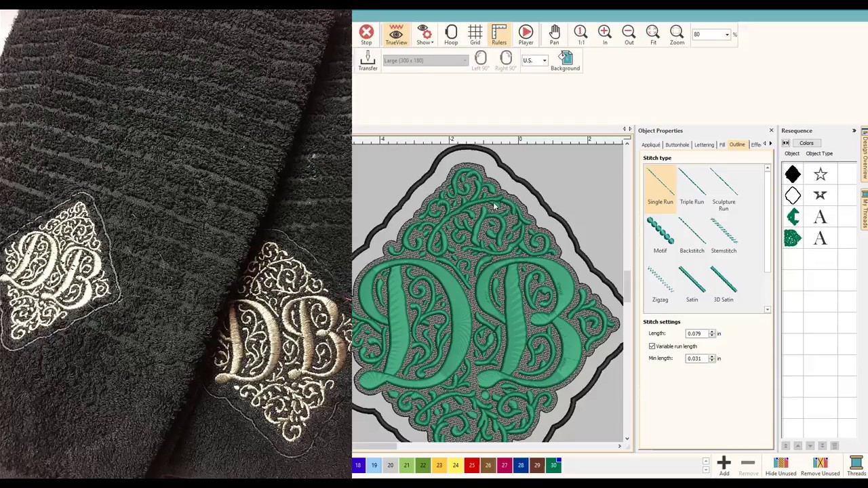Click the Zoom In magnifier

coord(605,35)
